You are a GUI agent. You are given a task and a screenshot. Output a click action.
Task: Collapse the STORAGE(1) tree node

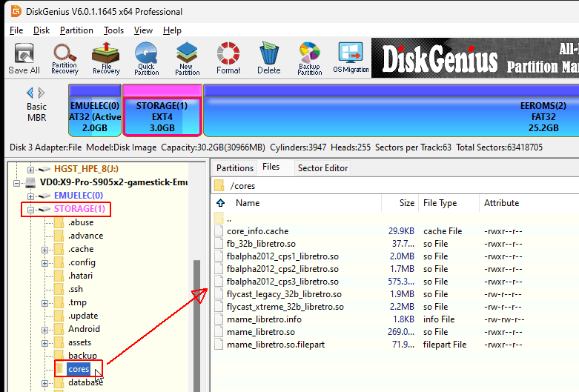point(31,210)
